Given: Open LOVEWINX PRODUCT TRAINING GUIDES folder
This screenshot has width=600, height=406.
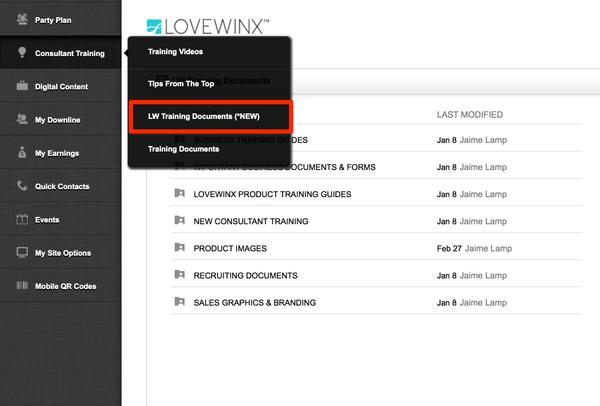Looking at the screenshot, I should [x=272, y=194].
